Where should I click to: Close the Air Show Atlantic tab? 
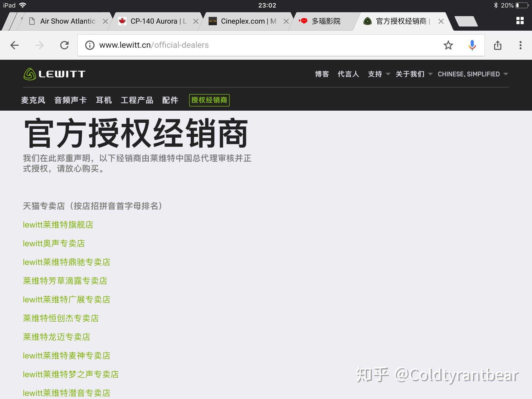(105, 21)
